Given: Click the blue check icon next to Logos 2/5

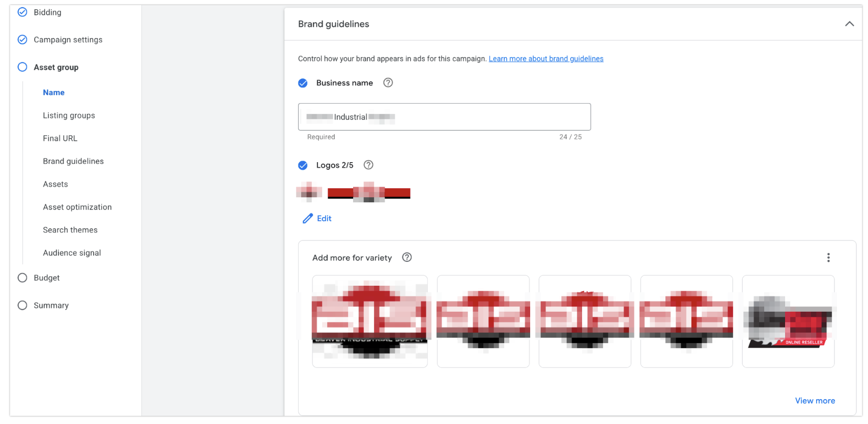Looking at the screenshot, I should pos(303,165).
